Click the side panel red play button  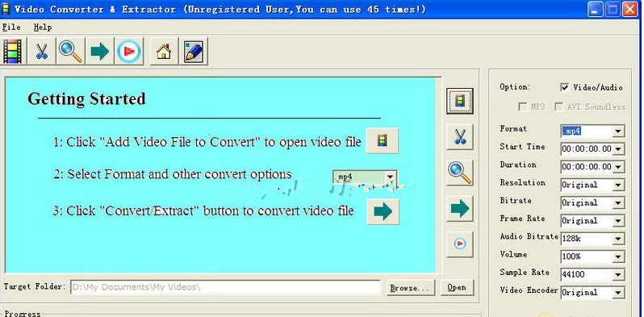[460, 244]
